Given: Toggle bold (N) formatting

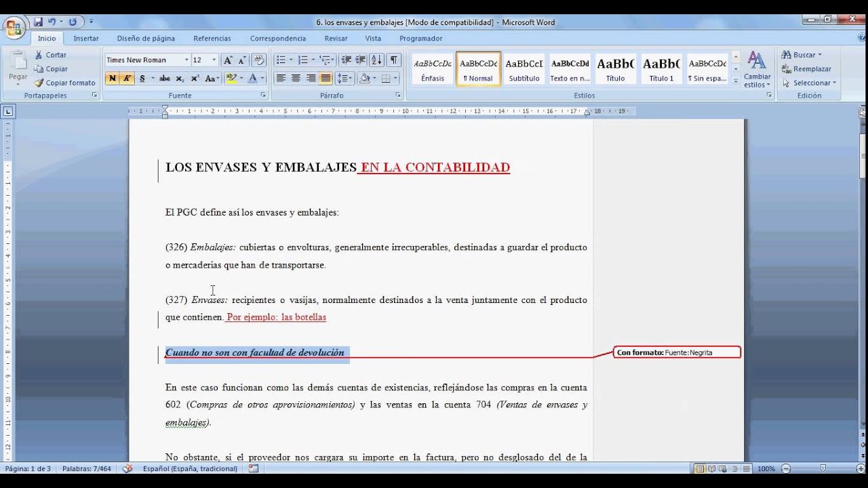Looking at the screenshot, I should (113, 78).
